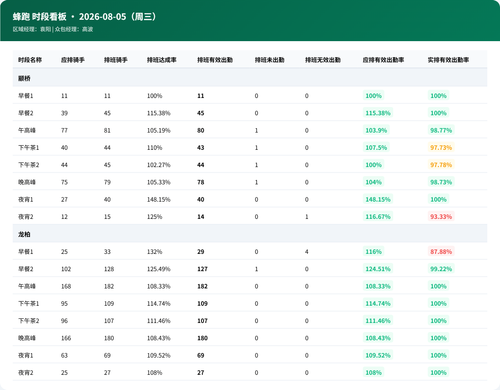The image size is (500, 390).
Task: Click the green 104% badge
Action: click(x=373, y=182)
